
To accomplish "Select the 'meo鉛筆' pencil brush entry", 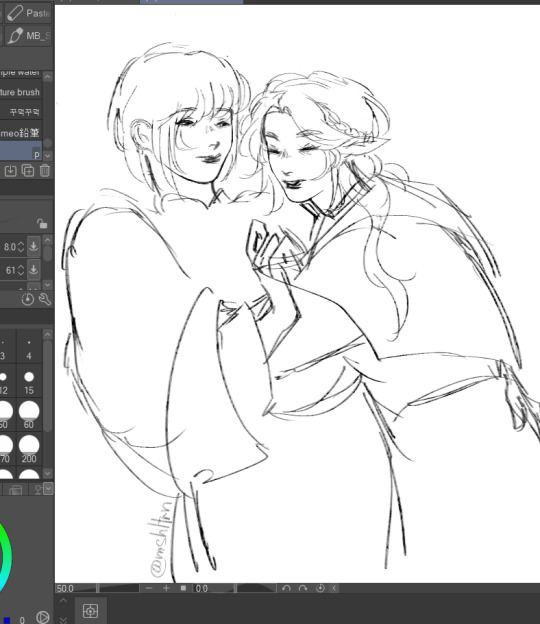I will tap(21, 133).
